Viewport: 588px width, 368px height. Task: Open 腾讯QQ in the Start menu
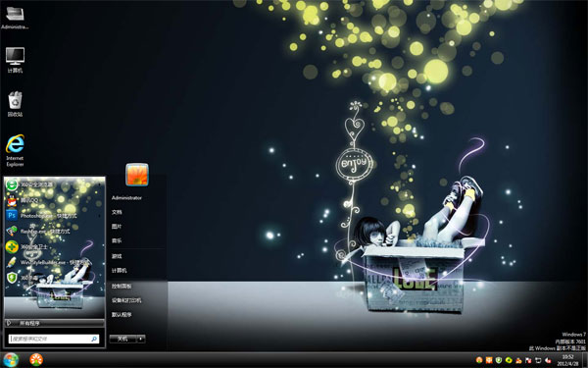click(54, 200)
